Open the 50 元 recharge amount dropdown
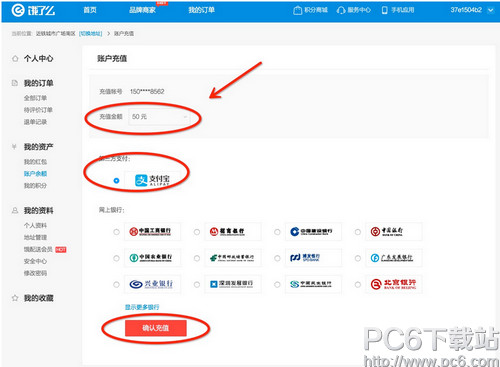The width and height of the screenshot is (500, 367). click(159, 117)
